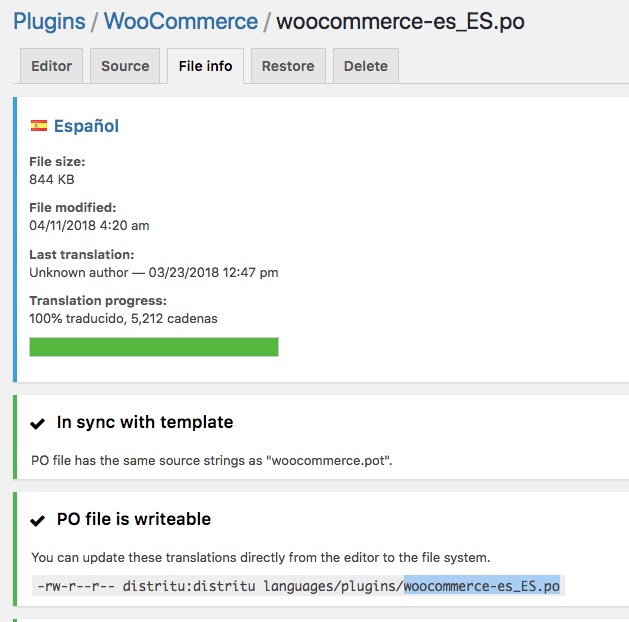Image resolution: width=629 pixels, height=622 pixels.
Task: Navigate to Plugins breadcrumb link
Action: [x=49, y=22]
